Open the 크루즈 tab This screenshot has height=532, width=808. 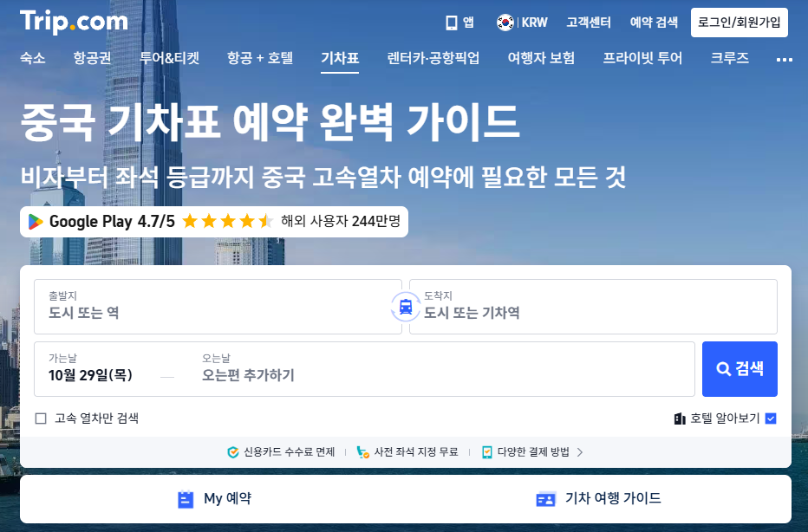click(x=729, y=58)
